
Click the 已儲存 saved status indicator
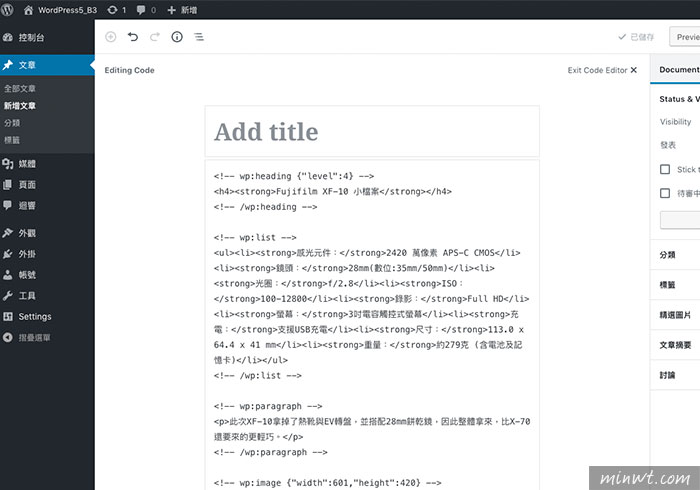click(x=636, y=37)
